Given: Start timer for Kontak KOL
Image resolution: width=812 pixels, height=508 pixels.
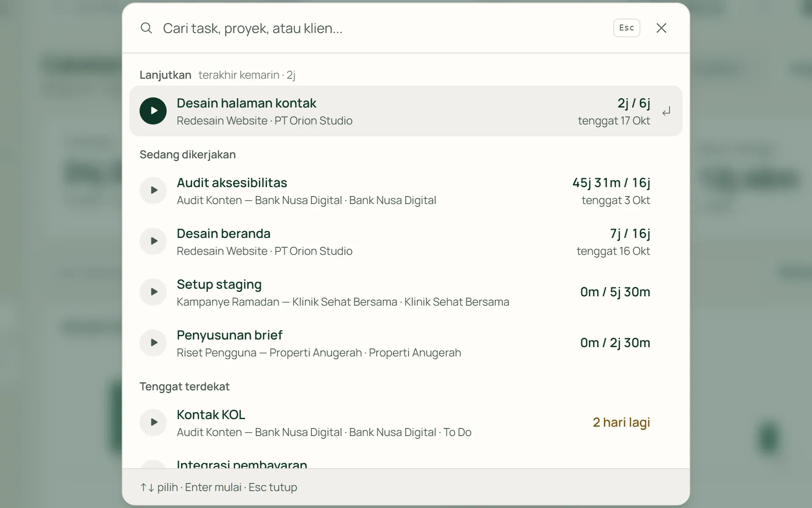Looking at the screenshot, I should pyautogui.click(x=153, y=422).
